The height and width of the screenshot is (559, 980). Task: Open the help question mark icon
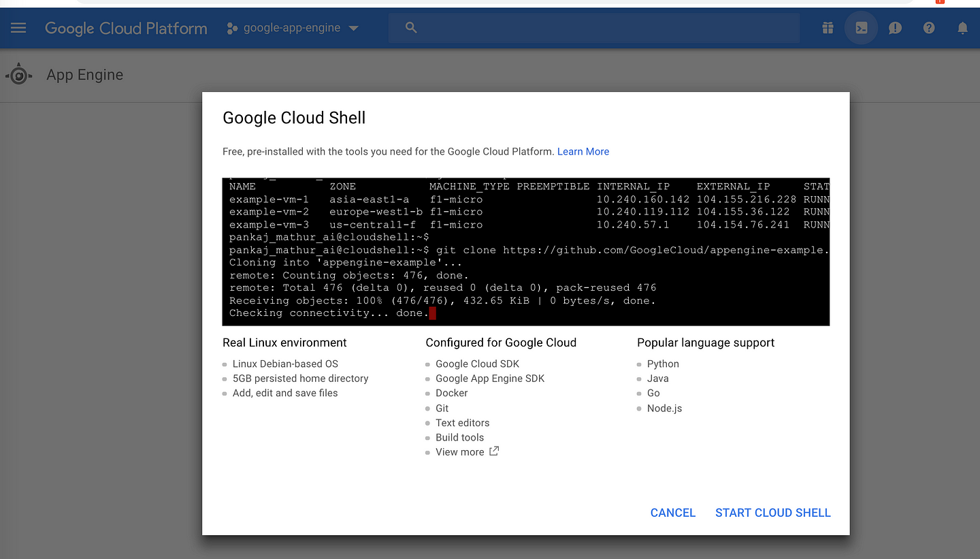[929, 28]
